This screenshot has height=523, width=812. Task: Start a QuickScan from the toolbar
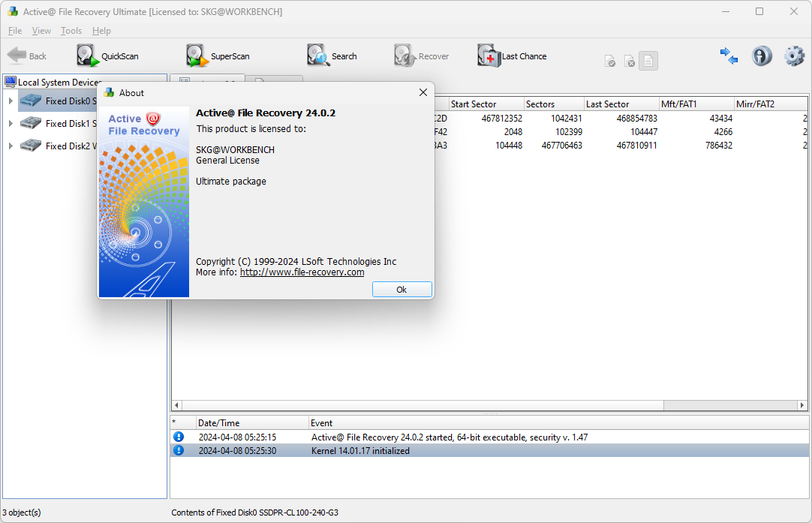(x=108, y=56)
